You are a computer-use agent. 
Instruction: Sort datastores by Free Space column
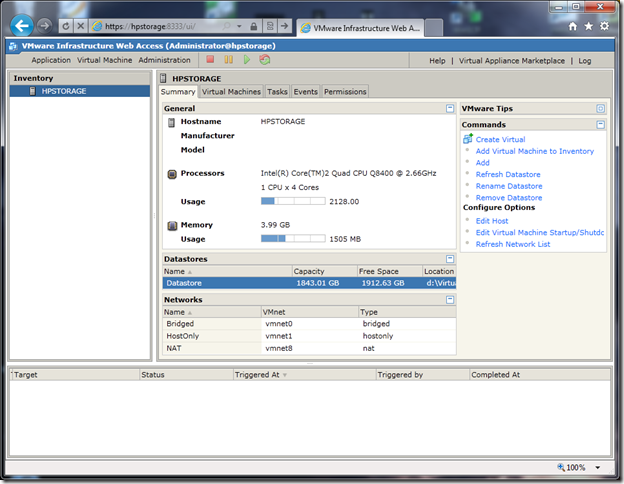click(389, 271)
